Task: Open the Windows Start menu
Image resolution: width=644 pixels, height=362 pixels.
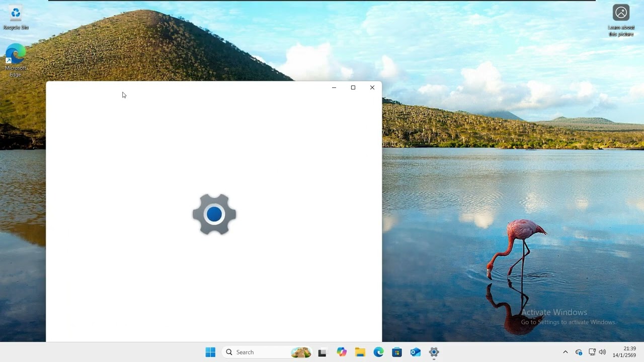Action: [210, 352]
